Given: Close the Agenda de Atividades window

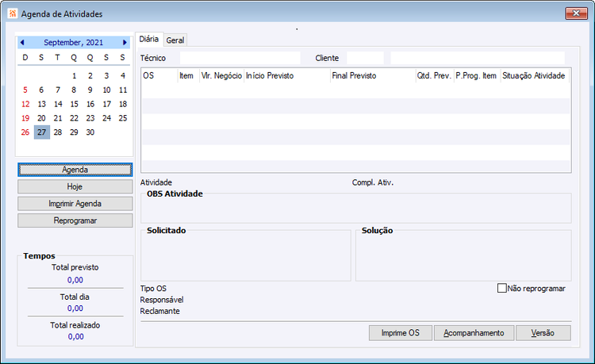Looking at the screenshot, I should [x=576, y=13].
